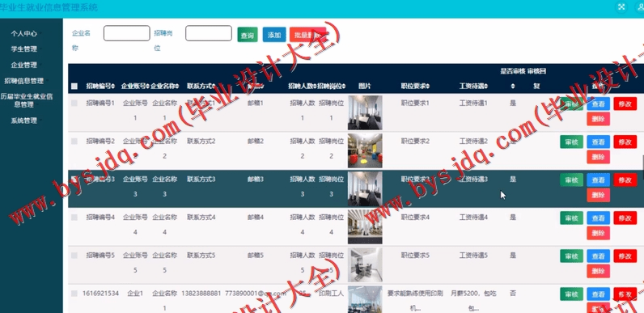Screen dimensions: 644x313
Task: Click 修改 button for 招聘编号2 row
Action: (625, 142)
